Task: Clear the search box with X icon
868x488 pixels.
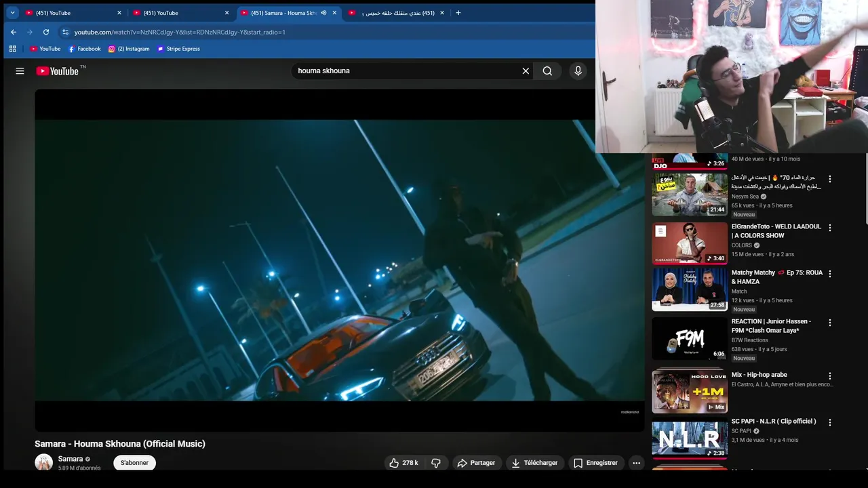Action: pyautogui.click(x=526, y=71)
